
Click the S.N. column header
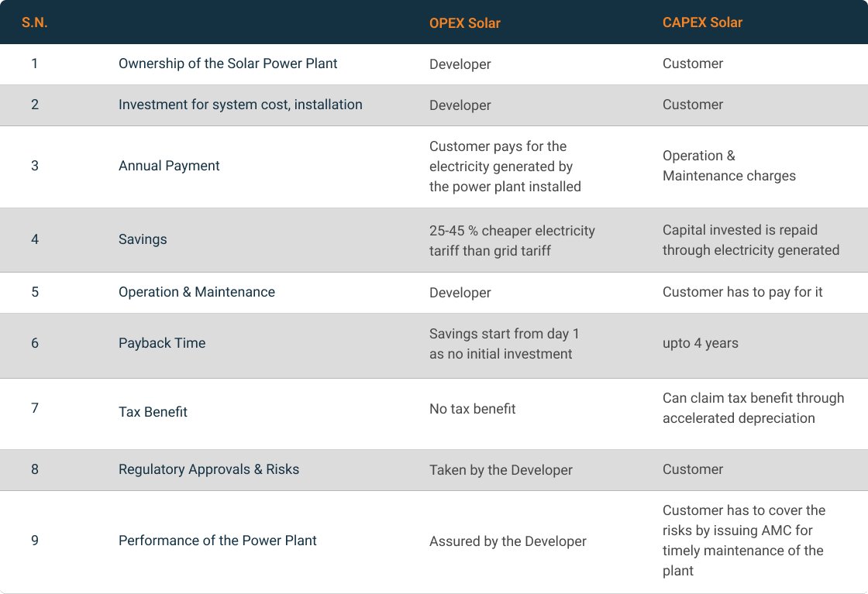[35, 22]
